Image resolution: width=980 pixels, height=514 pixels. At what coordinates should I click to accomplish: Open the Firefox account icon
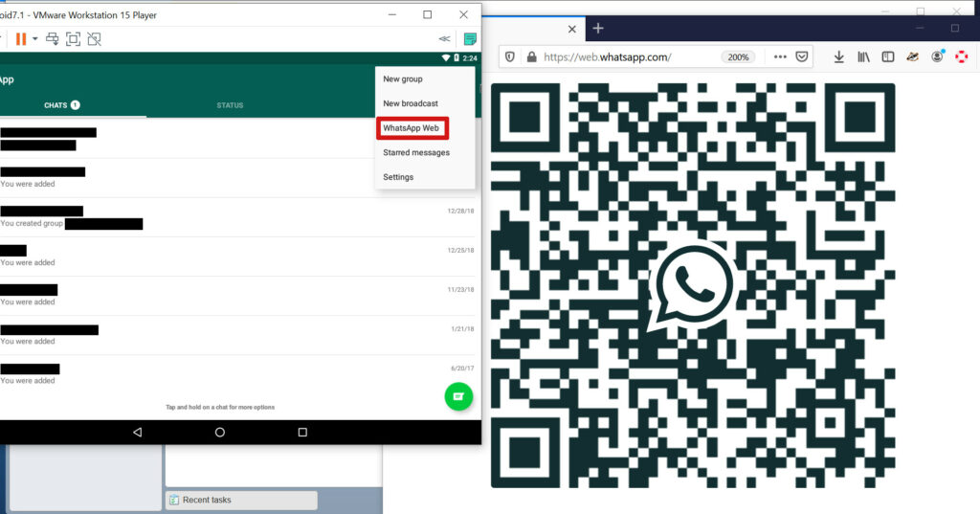pyautogui.click(x=937, y=56)
